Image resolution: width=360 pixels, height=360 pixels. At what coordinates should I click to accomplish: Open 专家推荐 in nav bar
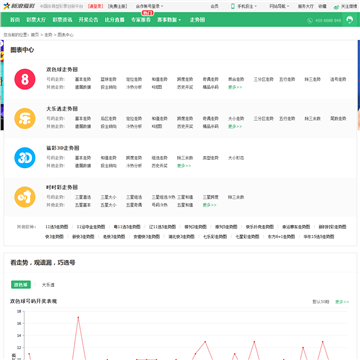pos(141,20)
